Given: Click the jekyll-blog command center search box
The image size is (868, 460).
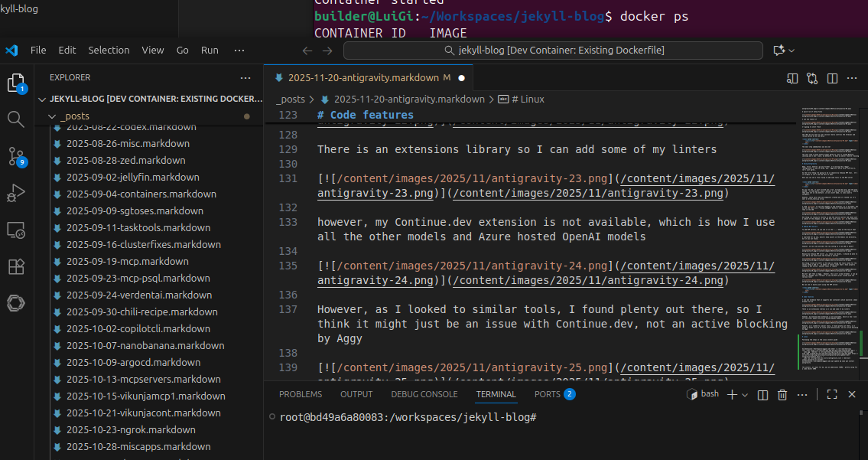Looking at the screenshot, I should [553, 51].
